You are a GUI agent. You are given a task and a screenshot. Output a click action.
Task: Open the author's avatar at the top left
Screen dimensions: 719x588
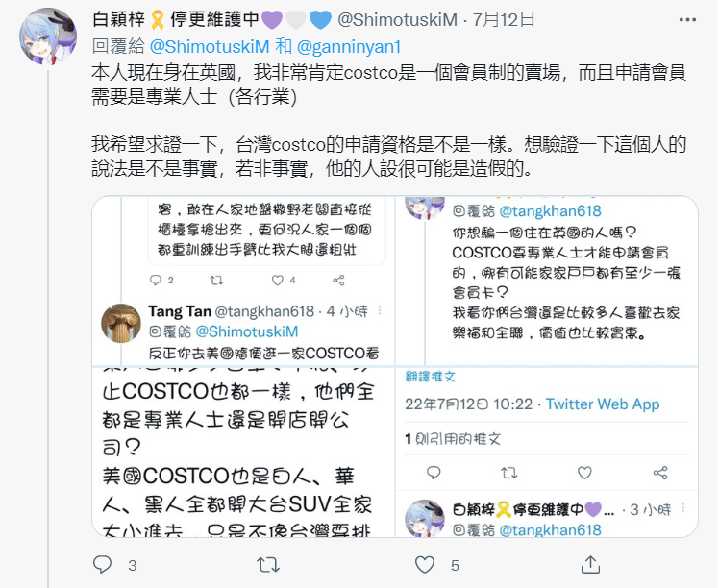(48, 37)
